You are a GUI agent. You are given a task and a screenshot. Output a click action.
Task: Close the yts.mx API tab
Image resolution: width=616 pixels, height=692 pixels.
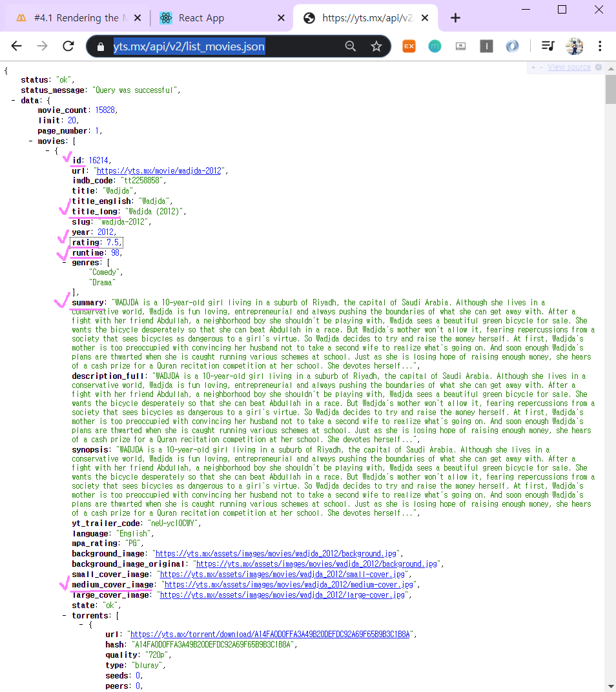coord(425,18)
